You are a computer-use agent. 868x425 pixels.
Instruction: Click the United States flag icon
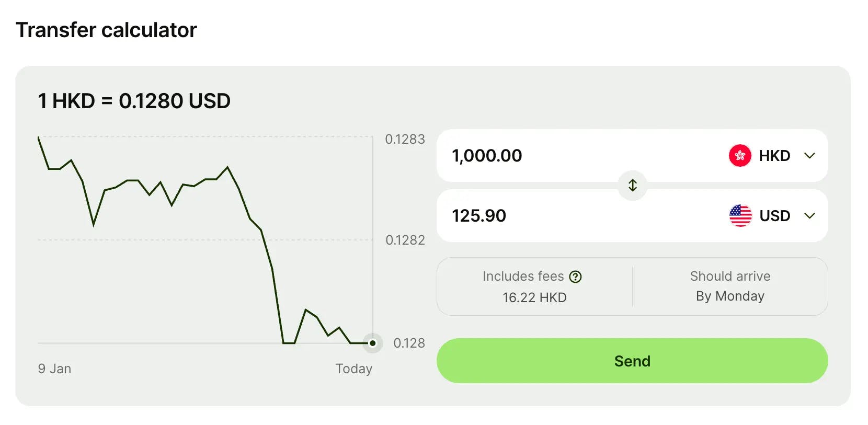740,216
